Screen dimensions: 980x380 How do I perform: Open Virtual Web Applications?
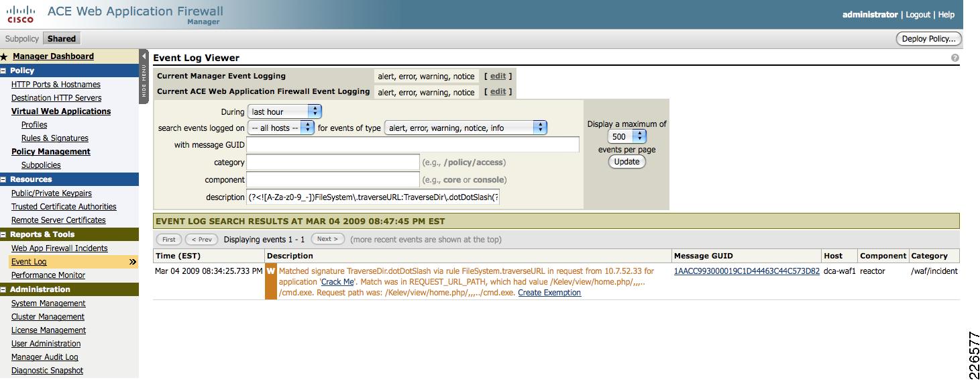(61, 111)
